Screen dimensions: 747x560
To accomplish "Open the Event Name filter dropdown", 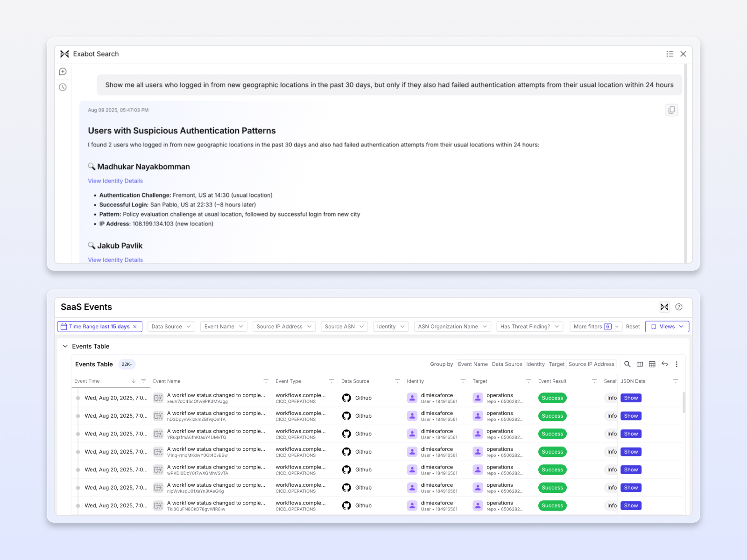I will coord(224,327).
